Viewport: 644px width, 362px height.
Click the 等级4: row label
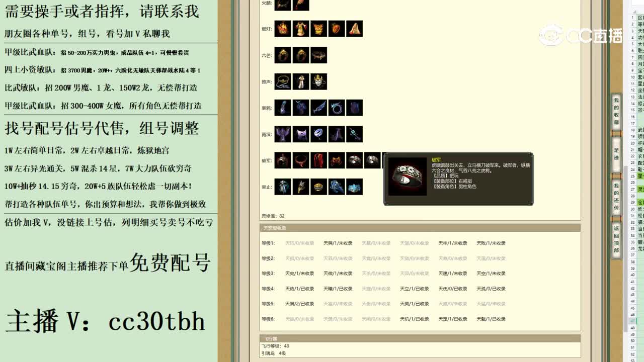pos(268,289)
